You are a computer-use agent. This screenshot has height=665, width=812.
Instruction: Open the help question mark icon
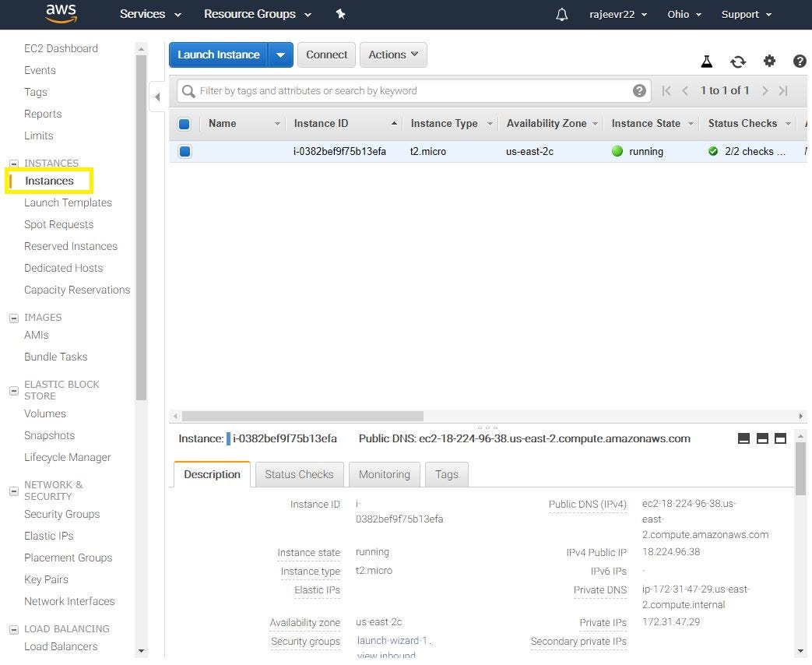(x=800, y=61)
